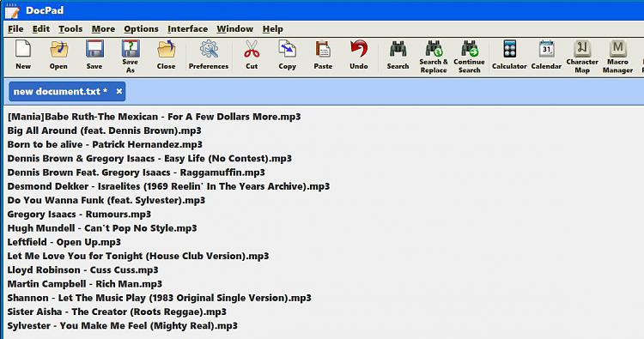Click the 'Desmond Dekker - Israelites' line
This screenshot has width=644, height=339.
(168, 186)
